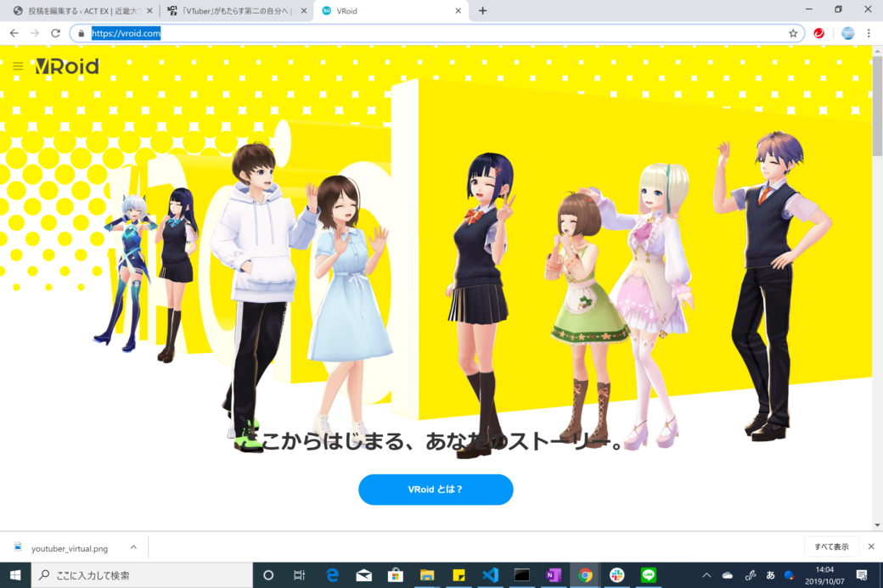Open Chrome three-dot menu
The width and height of the screenshot is (883, 588).
(x=869, y=33)
